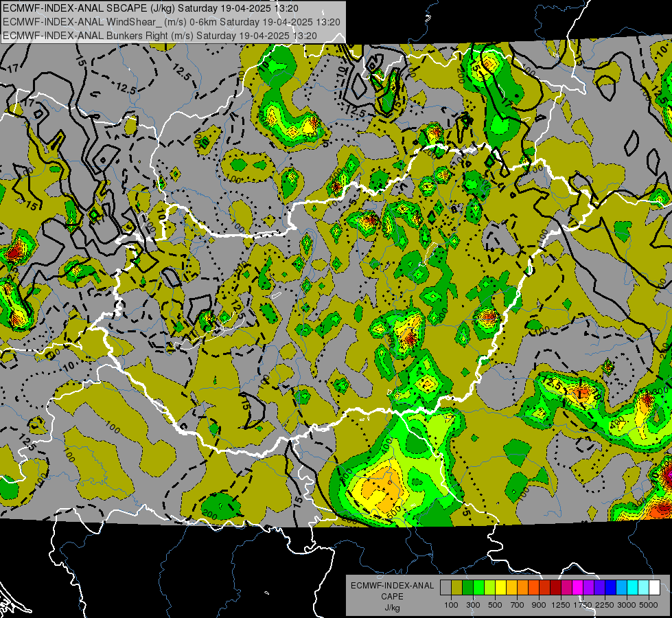
Task: Click the pure blue legend swatch after 2250
Action: click(x=611, y=588)
